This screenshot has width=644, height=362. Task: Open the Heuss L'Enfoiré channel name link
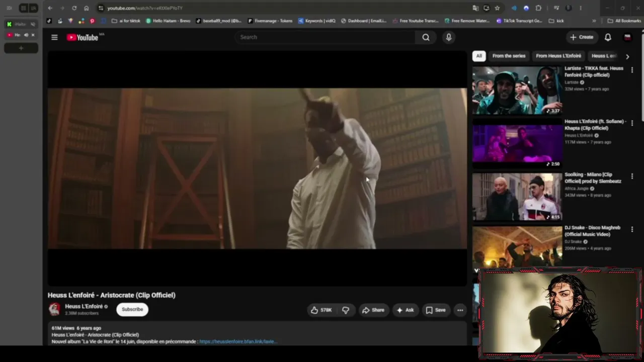(x=84, y=306)
